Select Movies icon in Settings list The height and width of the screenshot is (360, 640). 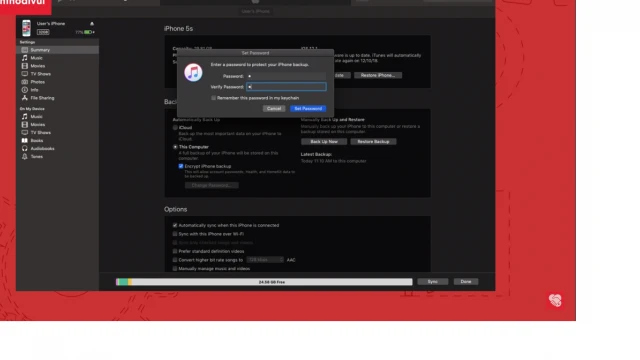[24, 66]
